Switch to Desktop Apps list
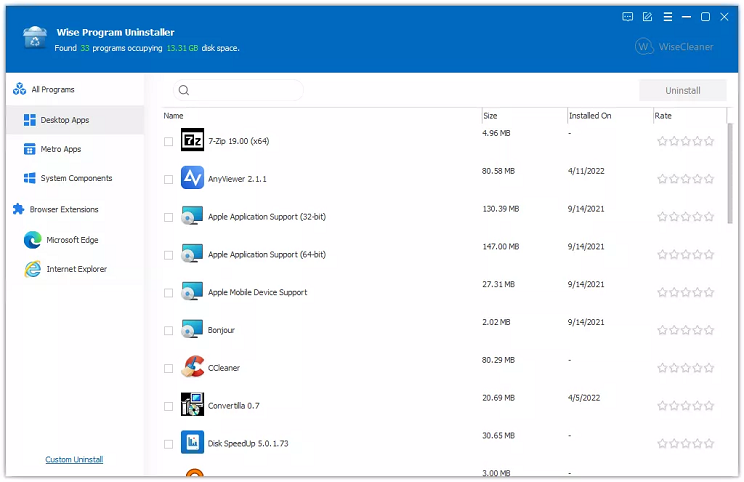This screenshot has width=744, height=482. pos(75,120)
